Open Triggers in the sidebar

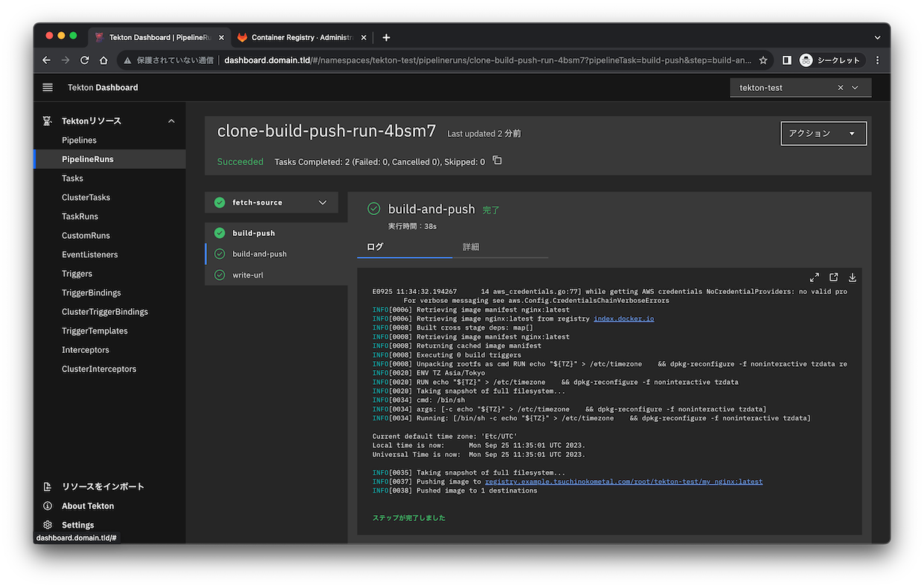tap(109, 274)
